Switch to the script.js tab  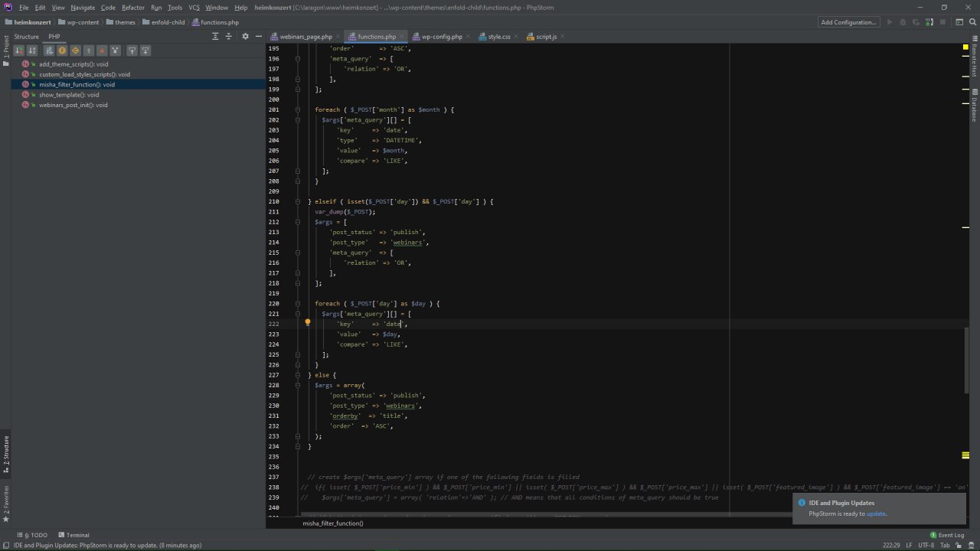click(x=546, y=37)
